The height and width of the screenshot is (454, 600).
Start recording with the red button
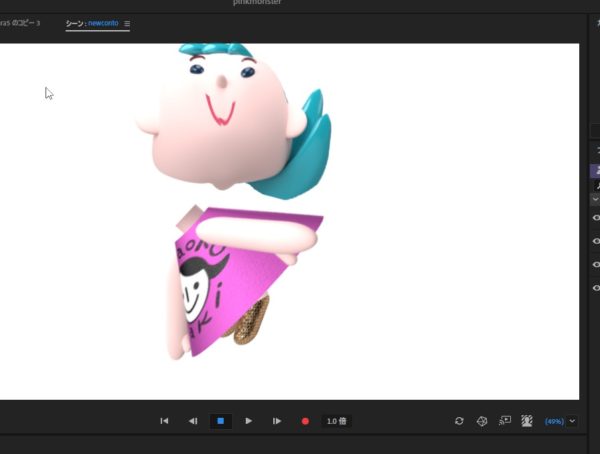point(305,421)
